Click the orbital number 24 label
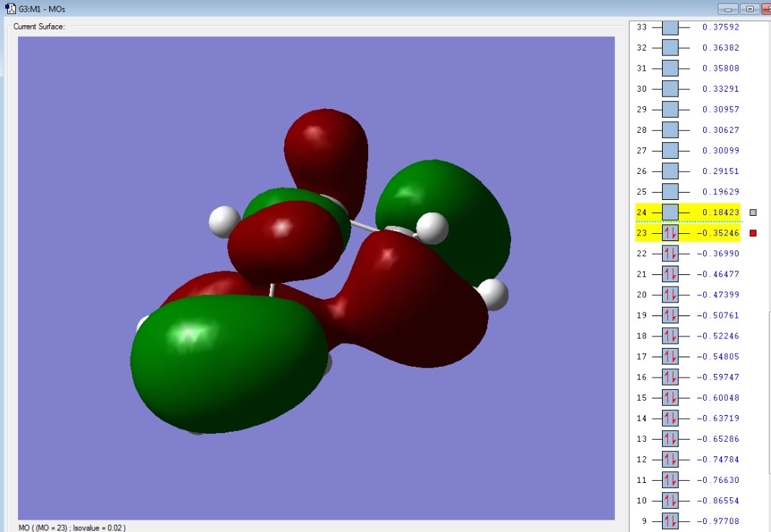Viewport: 771px width, 532px height. click(642, 212)
